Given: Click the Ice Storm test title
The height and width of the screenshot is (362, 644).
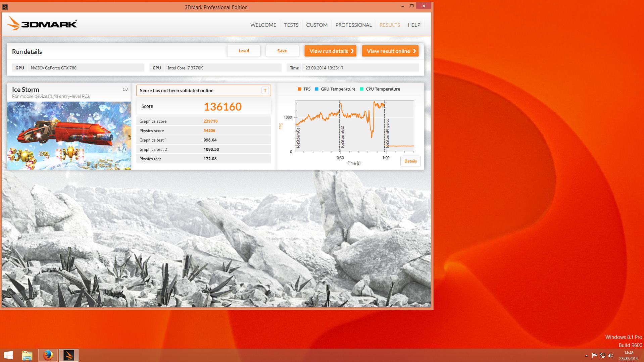Looking at the screenshot, I should coord(26,90).
